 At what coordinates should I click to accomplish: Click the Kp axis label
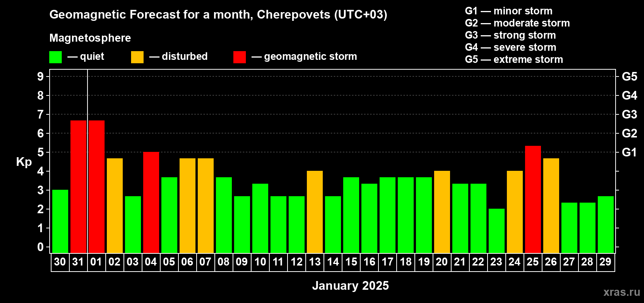(x=24, y=162)
